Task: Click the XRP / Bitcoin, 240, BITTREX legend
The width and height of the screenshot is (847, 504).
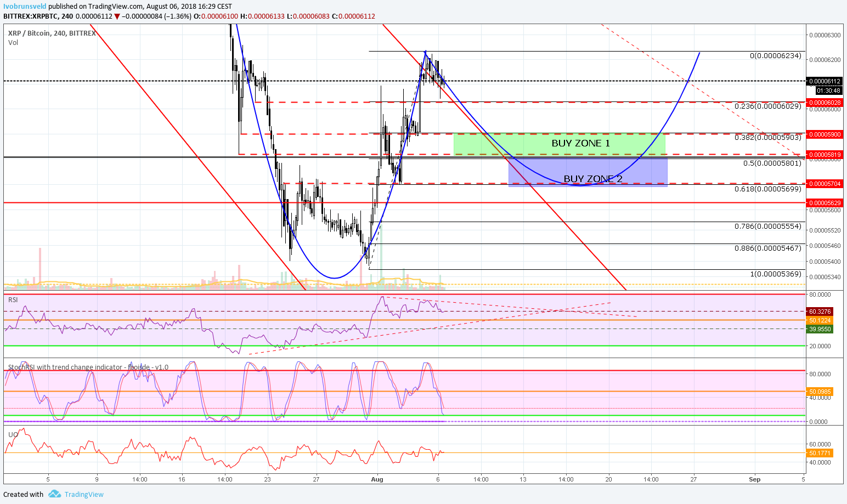Action: (x=52, y=33)
